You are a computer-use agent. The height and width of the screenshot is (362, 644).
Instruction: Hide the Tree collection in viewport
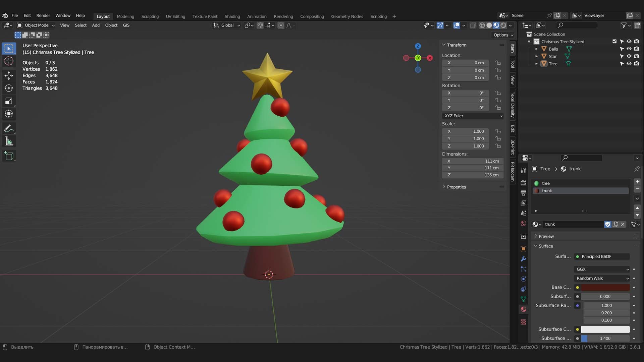point(629,64)
